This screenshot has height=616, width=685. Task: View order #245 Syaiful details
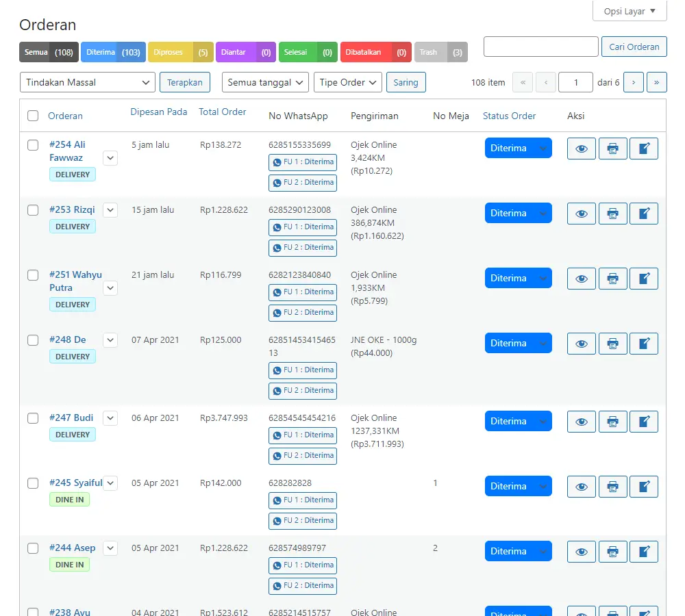point(581,487)
